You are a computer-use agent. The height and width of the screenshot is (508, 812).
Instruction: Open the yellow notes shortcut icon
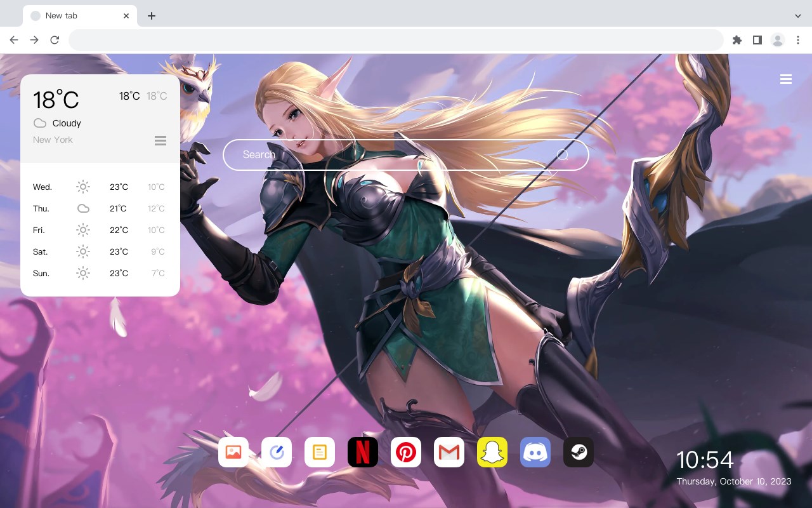pos(320,452)
